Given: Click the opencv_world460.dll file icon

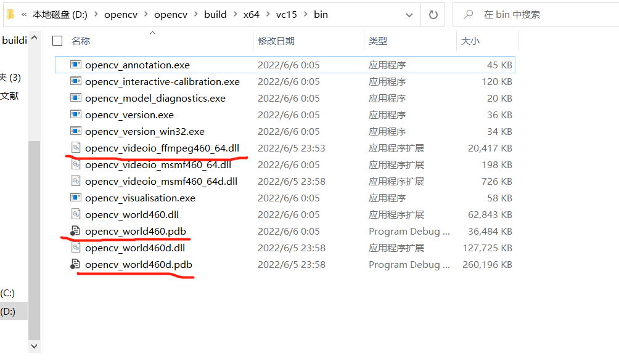Looking at the screenshot, I should 76,214.
